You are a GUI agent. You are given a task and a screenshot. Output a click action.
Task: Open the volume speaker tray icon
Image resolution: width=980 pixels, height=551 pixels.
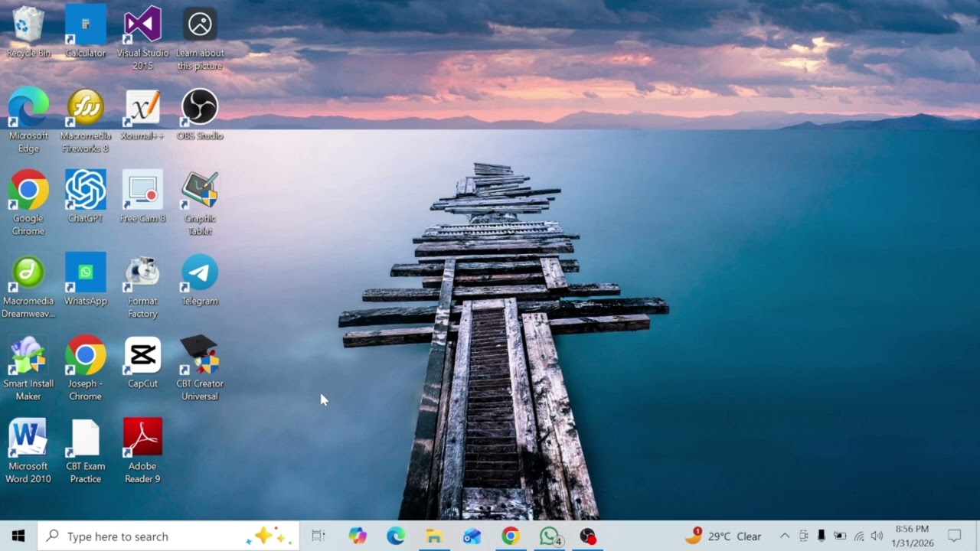pyautogui.click(x=877, y=536)
